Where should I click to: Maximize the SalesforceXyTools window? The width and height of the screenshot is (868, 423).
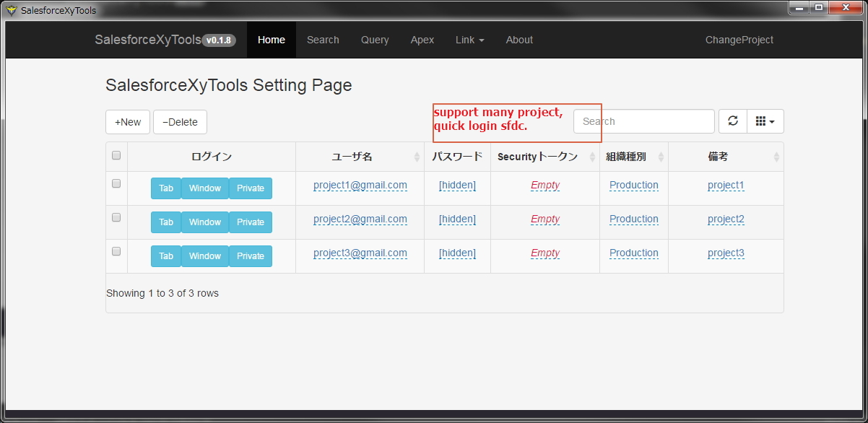click(x=818, y=8)
